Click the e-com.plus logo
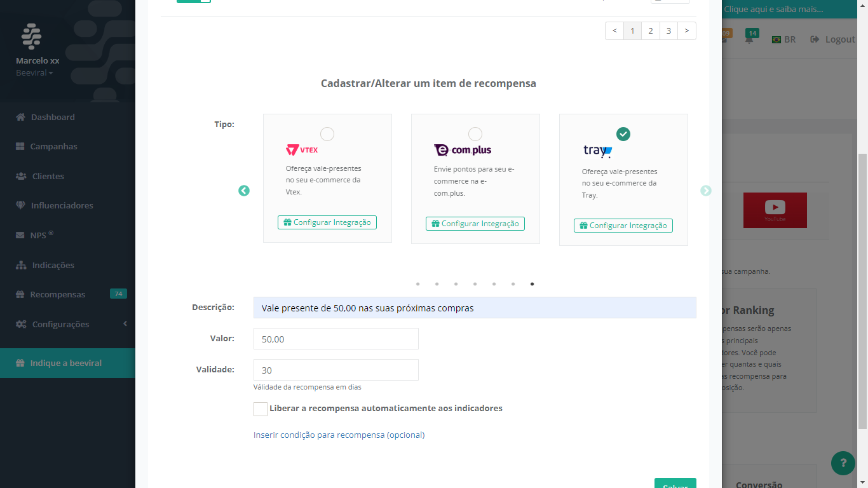Screen dimensions: 868x488 click(463, 150)
